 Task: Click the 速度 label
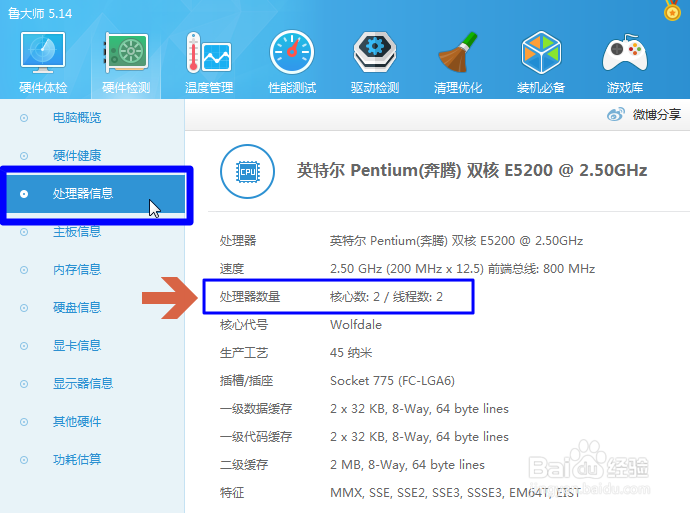click(x=232, y=268)
